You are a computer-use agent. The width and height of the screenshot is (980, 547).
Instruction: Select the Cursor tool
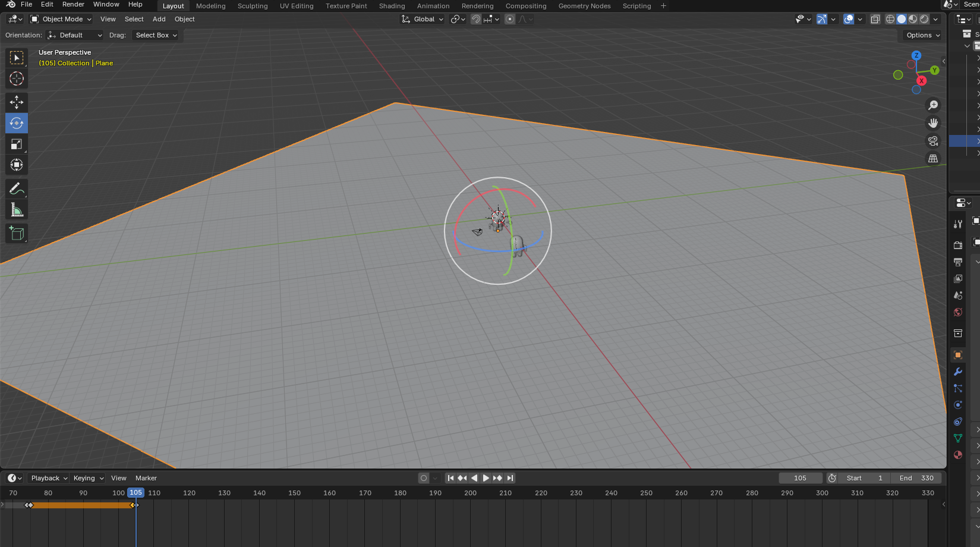pos(17,78)
